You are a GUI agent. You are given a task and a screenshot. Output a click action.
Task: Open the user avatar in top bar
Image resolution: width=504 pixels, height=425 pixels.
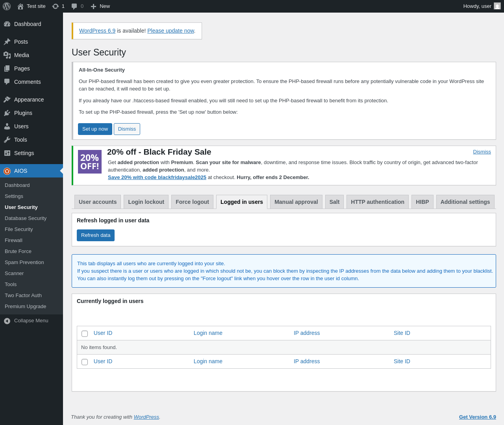point(497,6)
